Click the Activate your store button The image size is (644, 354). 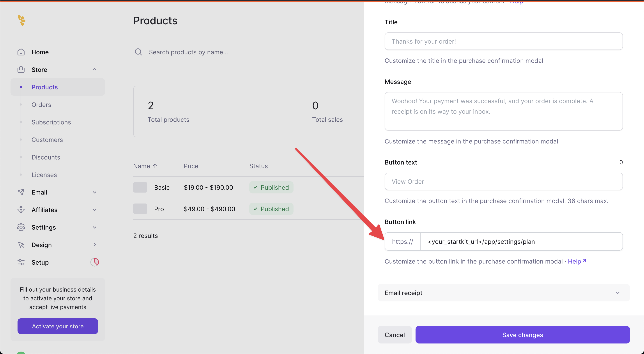58,326
